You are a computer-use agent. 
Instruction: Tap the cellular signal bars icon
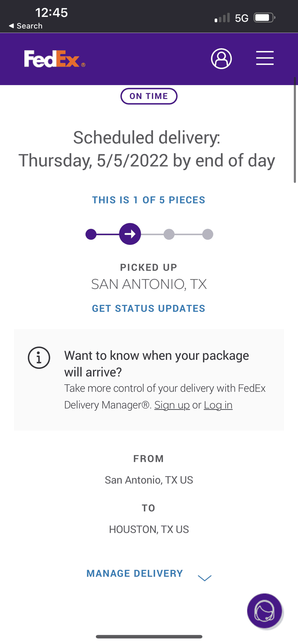pyautogui.click(x=222, y=18)
